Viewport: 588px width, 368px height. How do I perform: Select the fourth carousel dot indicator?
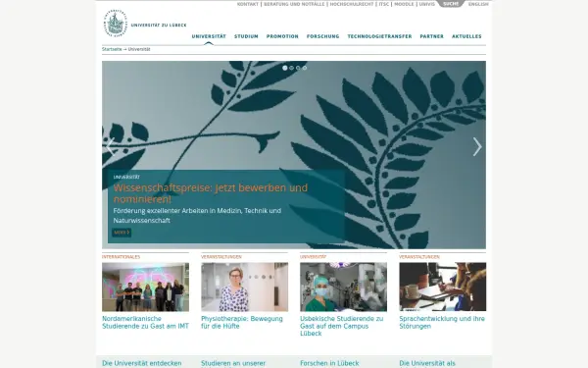coord(305,68)
